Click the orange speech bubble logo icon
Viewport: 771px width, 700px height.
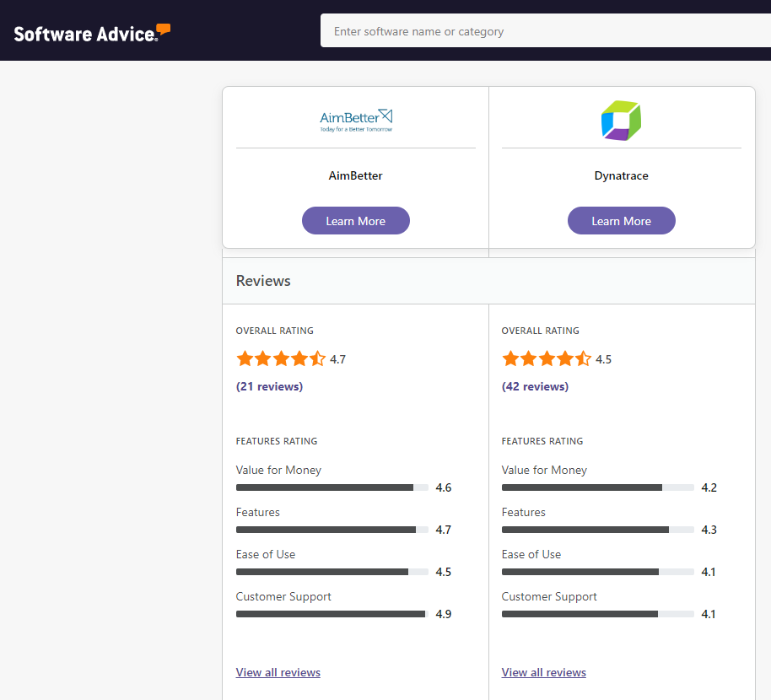point(164,29)
